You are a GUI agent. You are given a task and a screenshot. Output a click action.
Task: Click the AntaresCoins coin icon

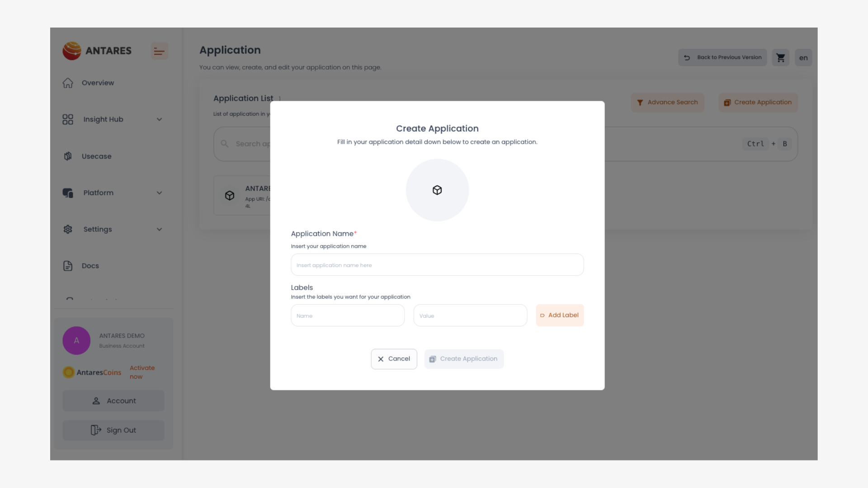(x=69, y=372)
